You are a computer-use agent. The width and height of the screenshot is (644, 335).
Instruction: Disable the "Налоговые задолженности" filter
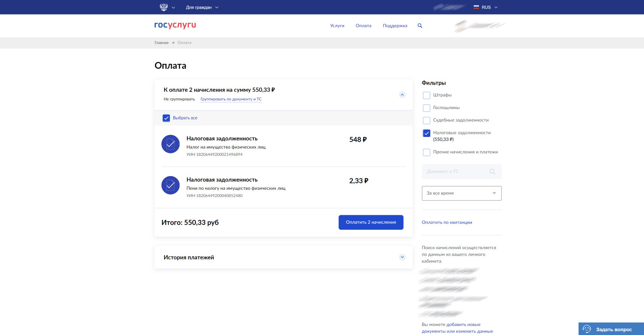pyautogui.click(x=426, y=133)
